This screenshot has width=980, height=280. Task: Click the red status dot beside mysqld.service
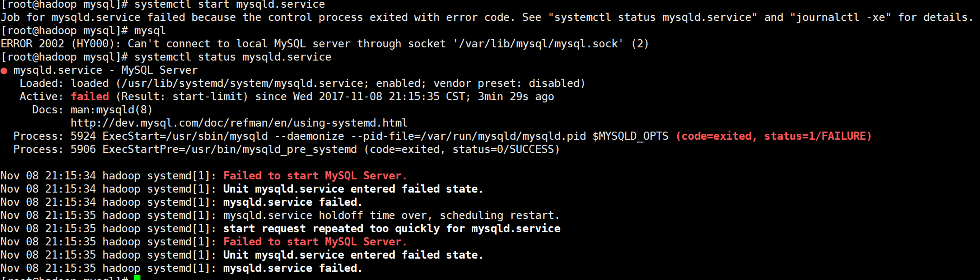4,71
